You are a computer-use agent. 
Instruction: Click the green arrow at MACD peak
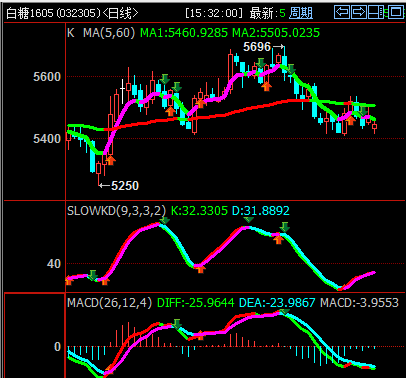click(x=284, y=312)
